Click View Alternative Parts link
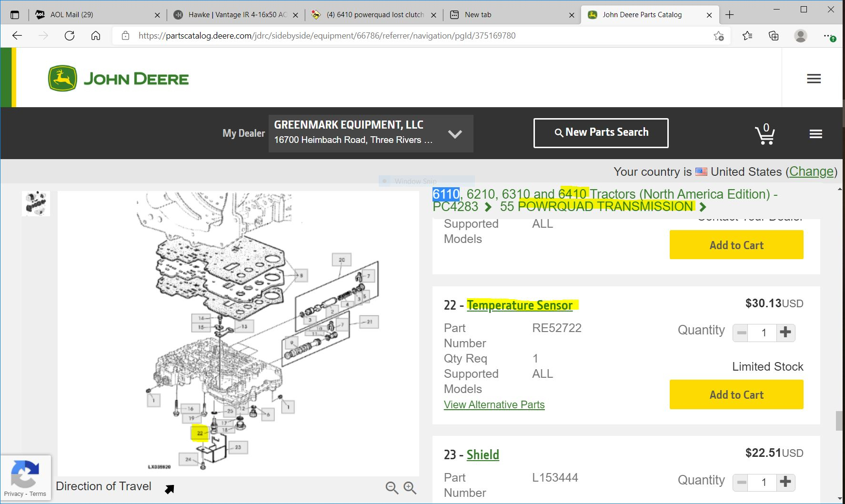Viewport: 845px width, 504px height. tap(494, 404)
